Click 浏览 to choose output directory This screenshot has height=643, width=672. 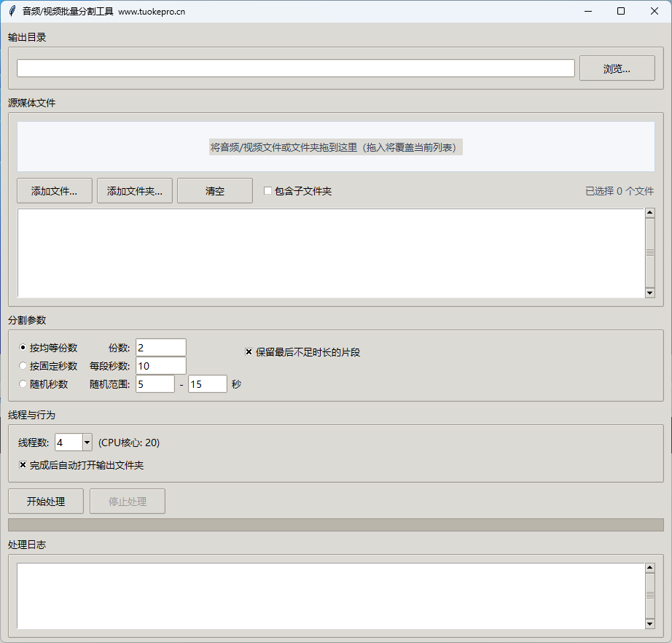click(x=617, y=67)
